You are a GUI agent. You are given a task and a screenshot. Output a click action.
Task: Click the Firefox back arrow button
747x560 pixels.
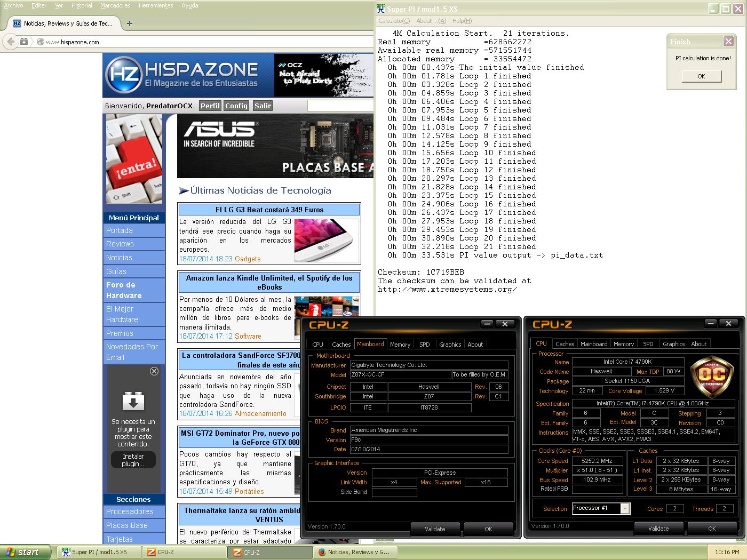point(10,42)
